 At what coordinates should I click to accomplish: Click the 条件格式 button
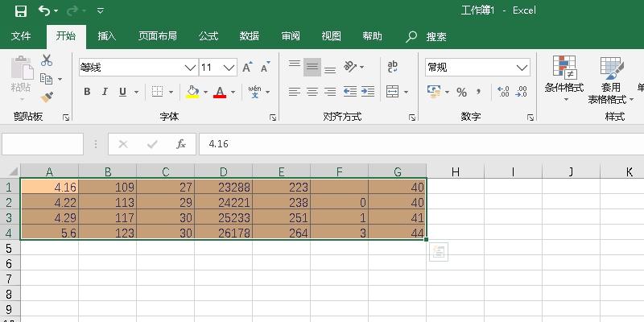click(x=563, y=80)
